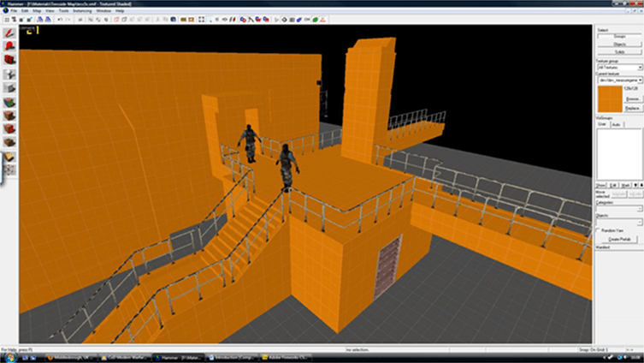
Task: Switch to the User tab in VisGroups
Action: pos(602,124)
